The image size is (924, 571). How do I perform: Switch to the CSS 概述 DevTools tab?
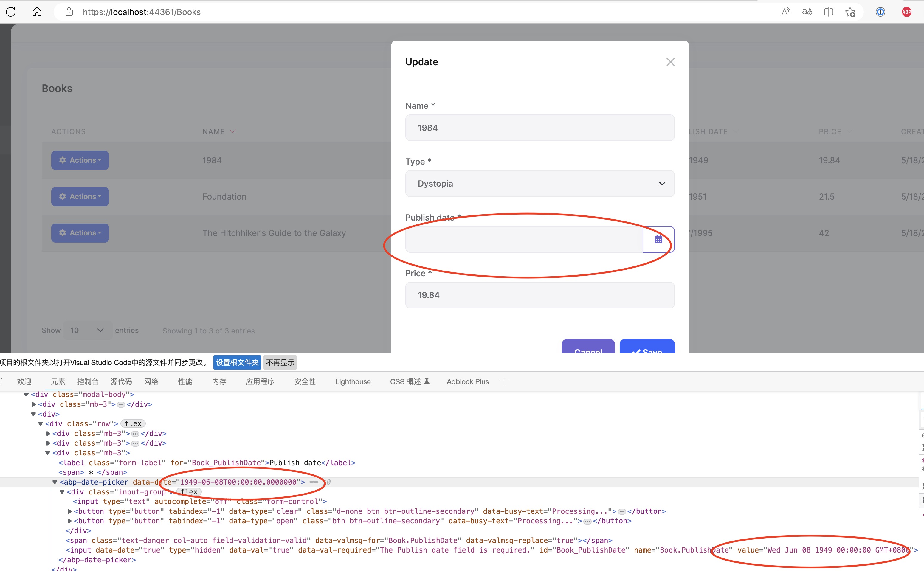[410, 381]
